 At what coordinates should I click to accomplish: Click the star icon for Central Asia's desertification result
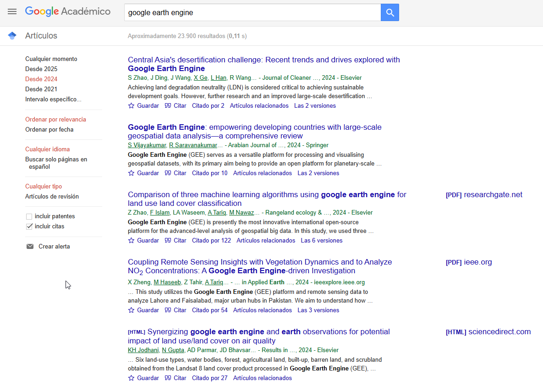(131, 106)
